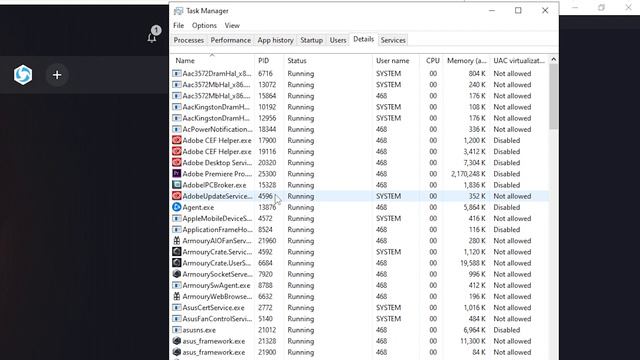Screen dimensions: 640x360
Task: Switch to the Services tab
Action: tap(393, 40)
